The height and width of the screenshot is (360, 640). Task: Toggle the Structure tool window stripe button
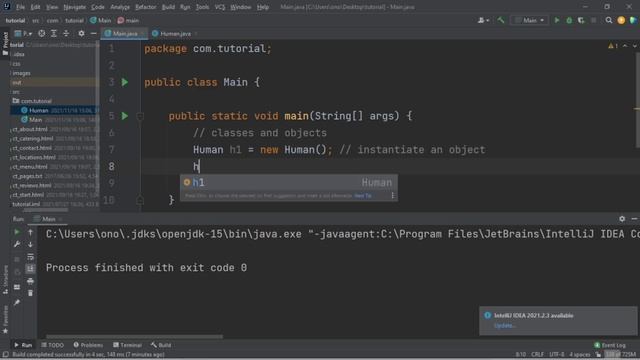5,280
